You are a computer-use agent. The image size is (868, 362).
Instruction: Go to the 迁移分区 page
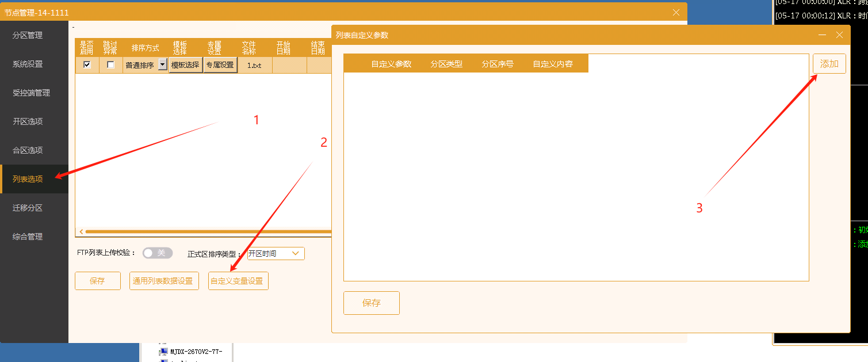[28, 208]
